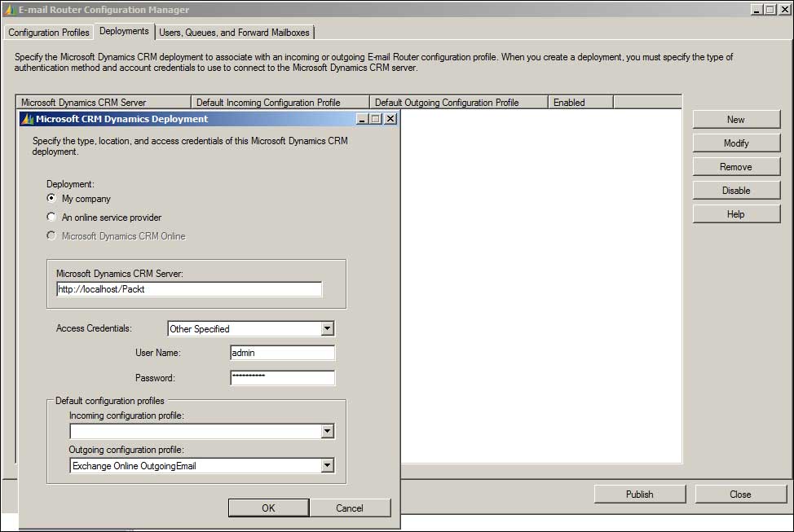Close the CRM Dynamics Deployment dialog
The height and width of the screenshot is (532, 794).
coord(390,119)
